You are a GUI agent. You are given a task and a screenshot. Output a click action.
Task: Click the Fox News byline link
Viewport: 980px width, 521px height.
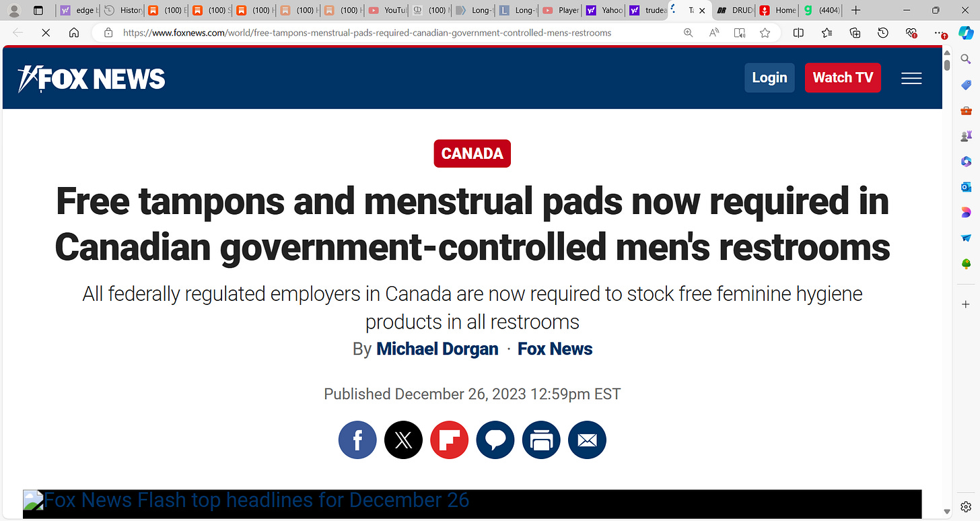555,349
